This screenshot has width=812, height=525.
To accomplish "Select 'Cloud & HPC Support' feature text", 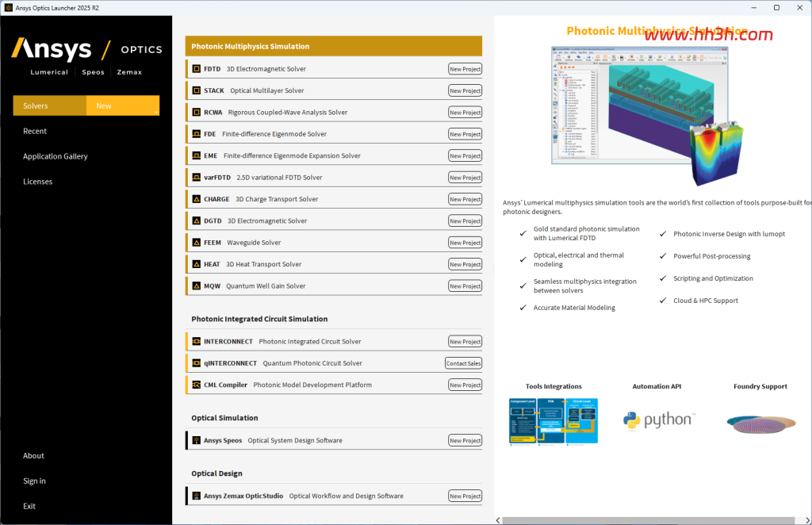I will (706, 301).
